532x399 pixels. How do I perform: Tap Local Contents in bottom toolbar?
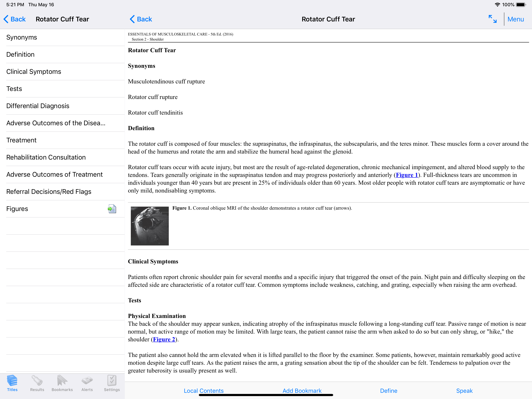pos(203,391)
